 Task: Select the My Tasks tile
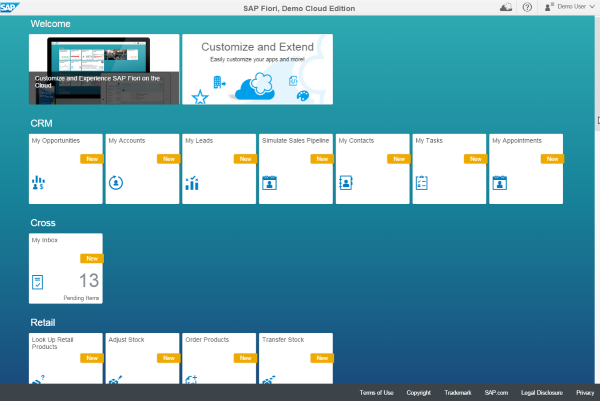(x=449, y=169)
